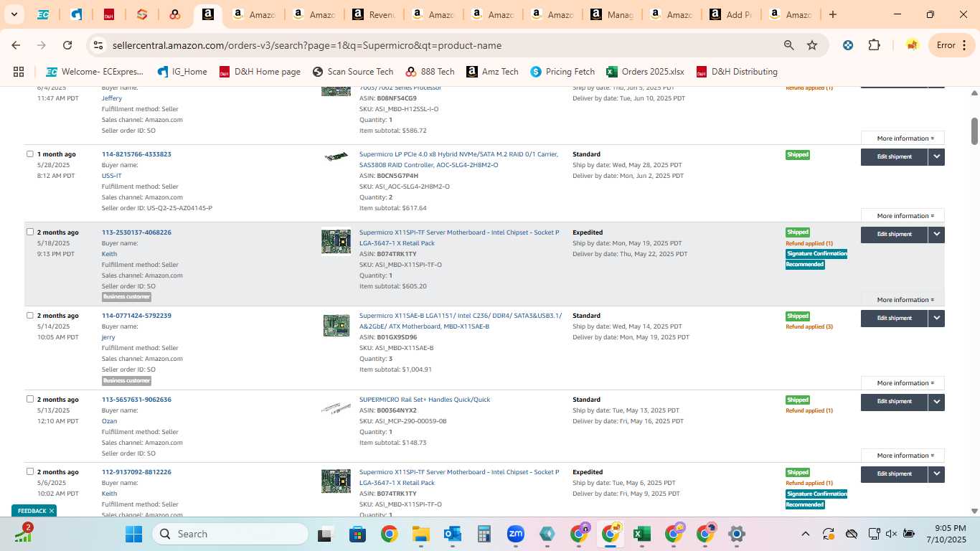Switch to Revenue browser tab
The image size is (980, 551).
click(373, 14)
